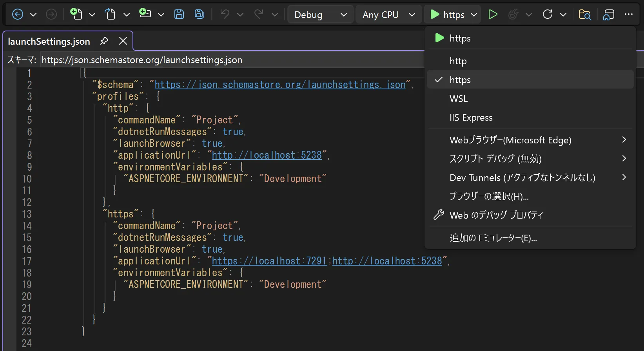
Task: Click line number 13 in the gutter
Action: pyautogui.click(x=27, y=214)
